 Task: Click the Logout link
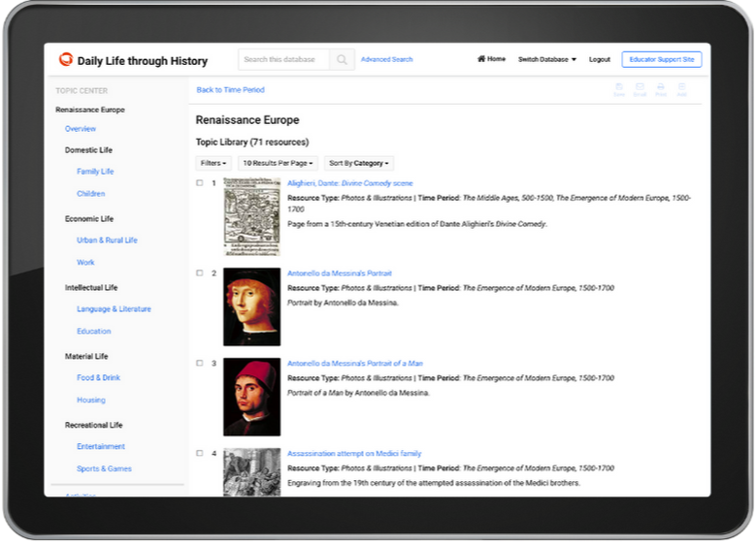[600, 59]
